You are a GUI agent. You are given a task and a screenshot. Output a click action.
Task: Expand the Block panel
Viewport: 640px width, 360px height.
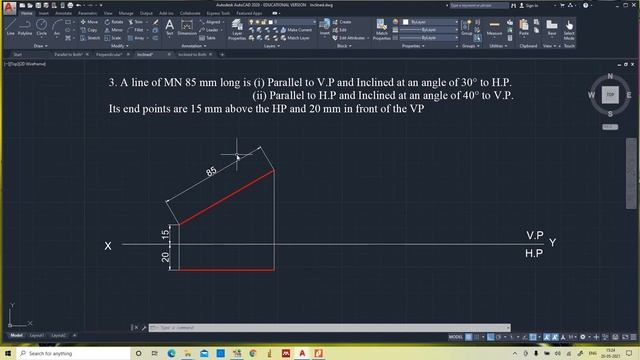pos(344,46)
